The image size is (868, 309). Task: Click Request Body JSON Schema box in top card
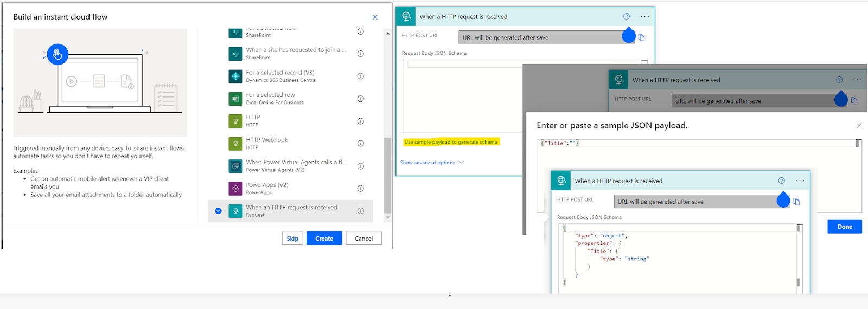[x=525, y=96]
